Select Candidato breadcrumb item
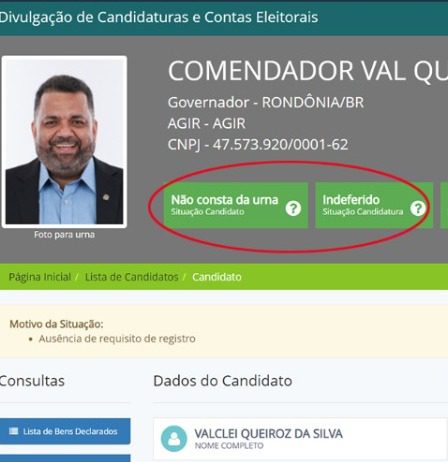 pyautogui.click(x=217, y=277)
